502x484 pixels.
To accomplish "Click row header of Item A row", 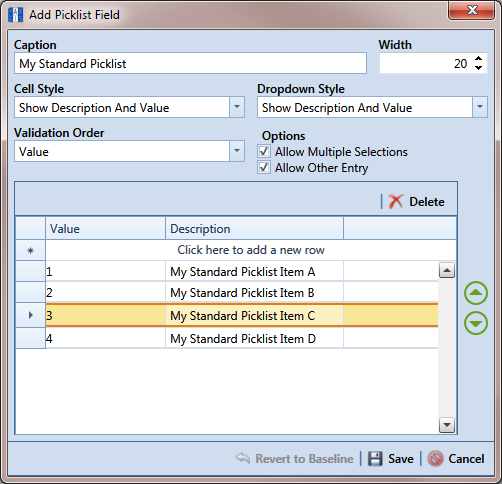I will [30, 271].
